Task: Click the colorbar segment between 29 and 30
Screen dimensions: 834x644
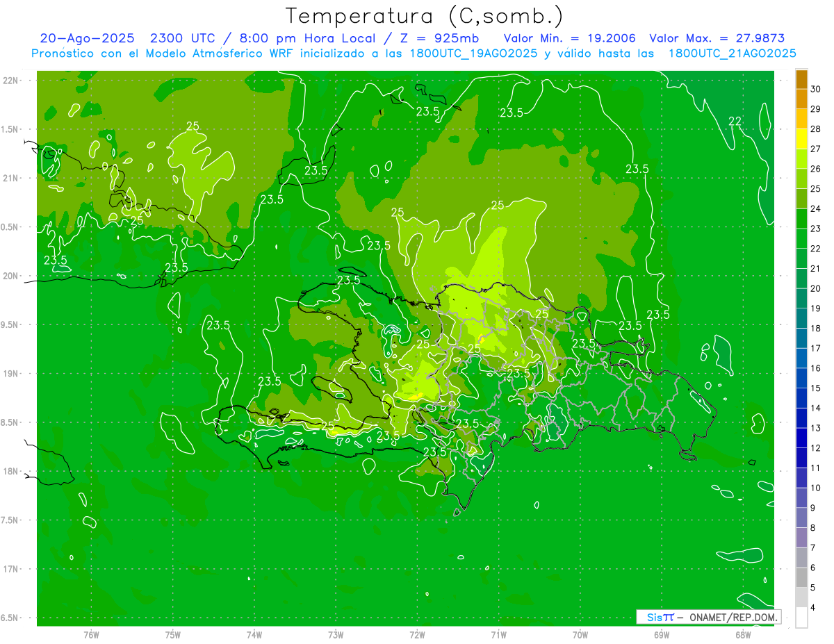Action: 801,99
